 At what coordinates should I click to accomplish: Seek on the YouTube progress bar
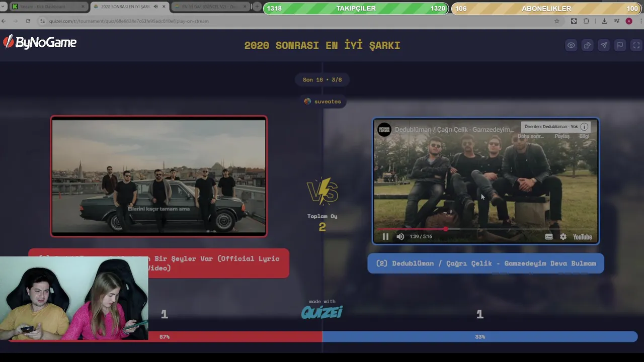point(486,229)
